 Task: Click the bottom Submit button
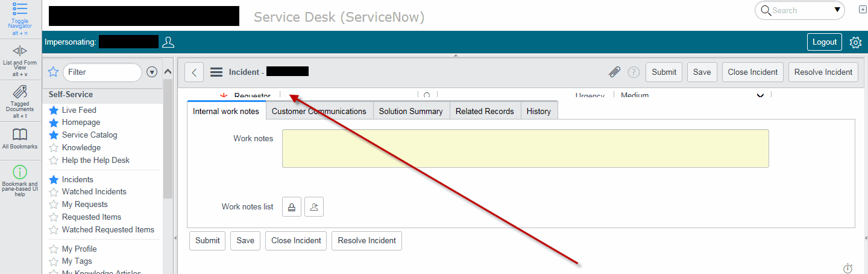(207, 240)
